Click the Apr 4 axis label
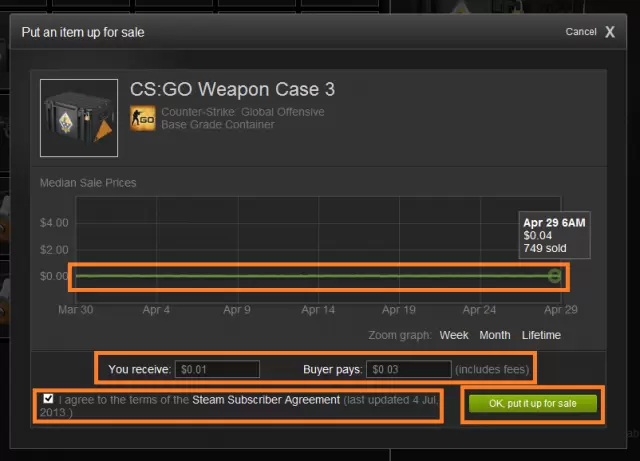This screenshot has height=461, width=640. click(x=156, y=310)
